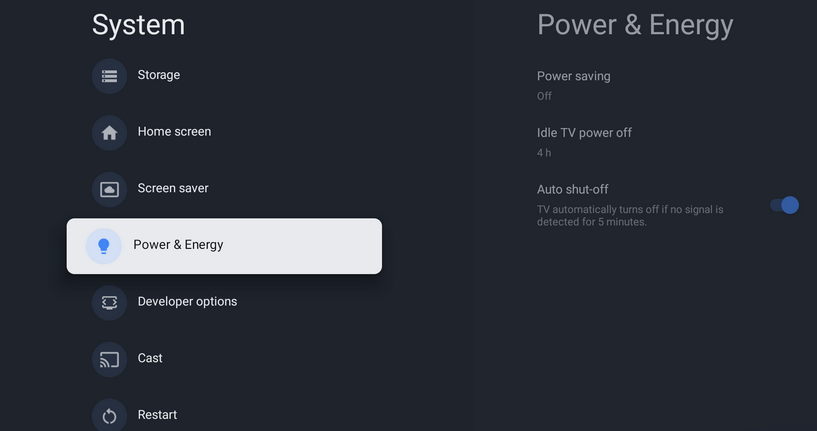Click the Restart circular arrow icon
The height and width of the screenshot is (431, 817).
(109, 416)
